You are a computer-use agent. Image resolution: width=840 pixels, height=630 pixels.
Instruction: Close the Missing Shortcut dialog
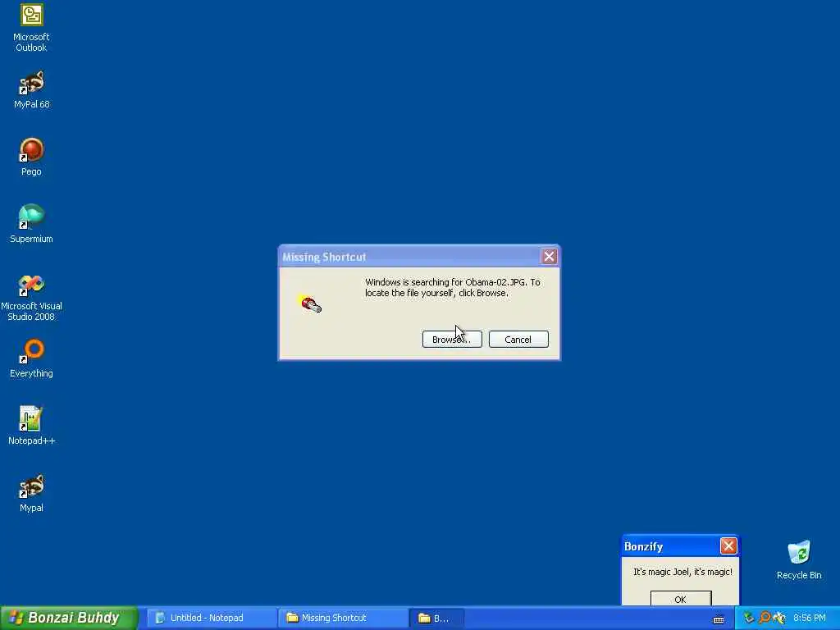coord(549,257)
